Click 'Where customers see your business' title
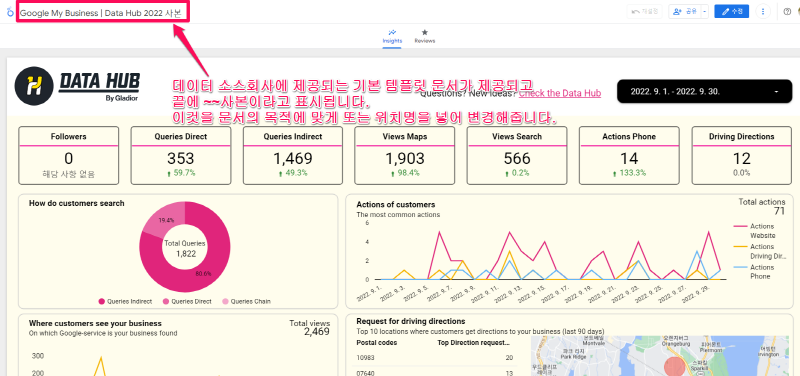The width and height of the screenshot is (800, 376). pos(95,323)
